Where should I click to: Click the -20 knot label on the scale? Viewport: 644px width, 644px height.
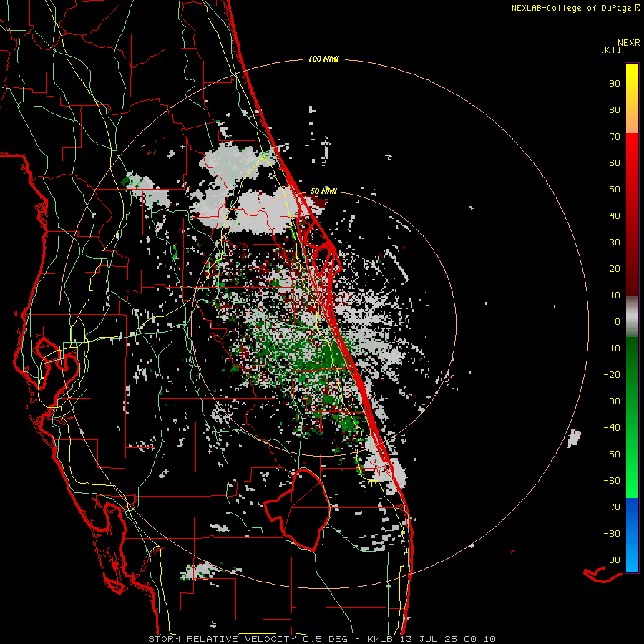coord(612,374)
